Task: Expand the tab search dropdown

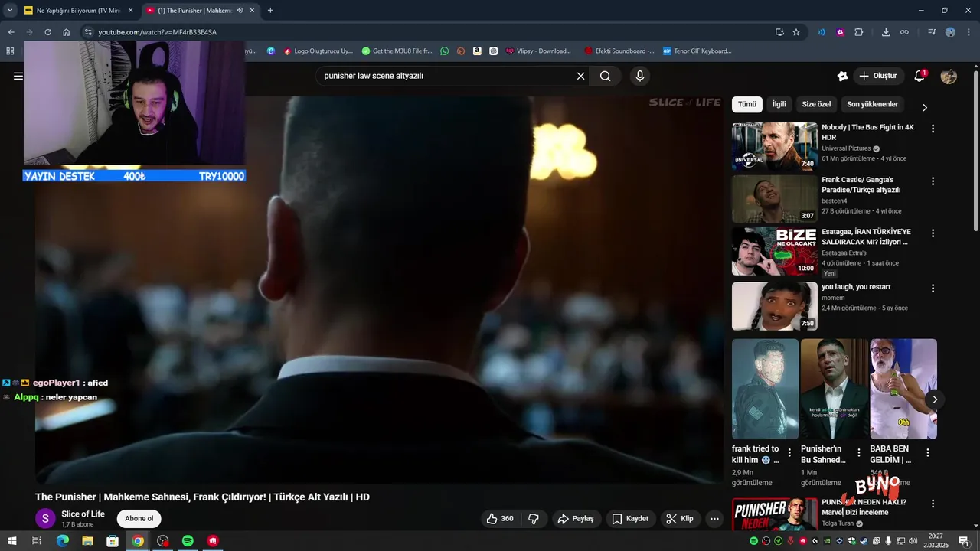Action: 10,11
